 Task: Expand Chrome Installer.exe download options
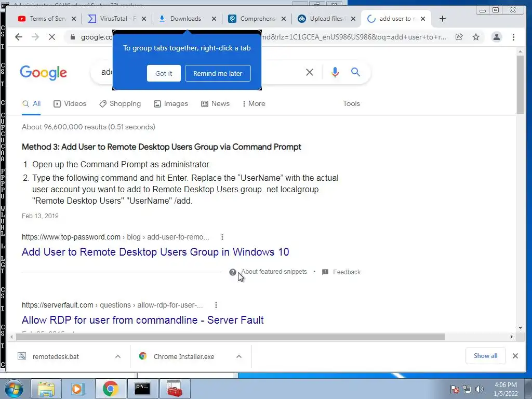[x=239, y=356]
